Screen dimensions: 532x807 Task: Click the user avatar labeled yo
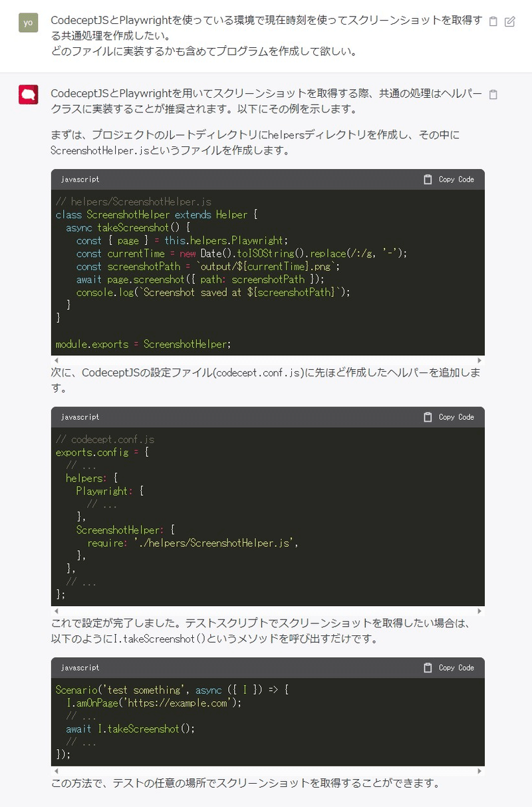28,23
